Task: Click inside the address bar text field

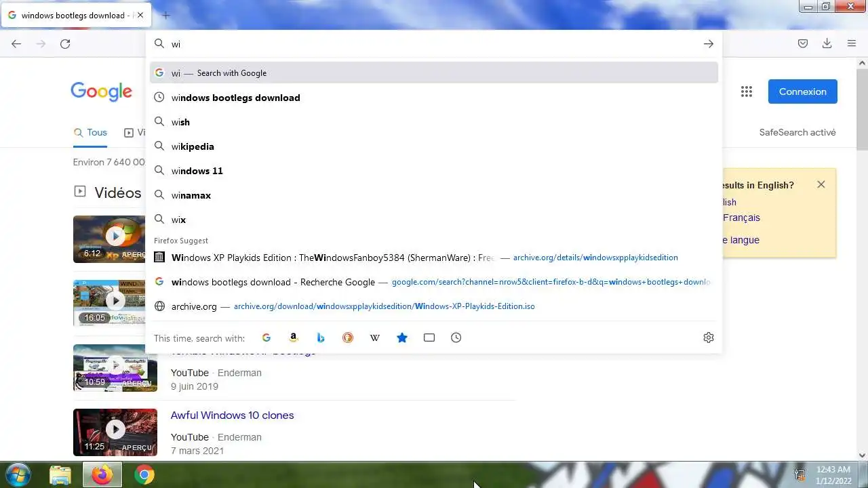Action: coord(434,44)
